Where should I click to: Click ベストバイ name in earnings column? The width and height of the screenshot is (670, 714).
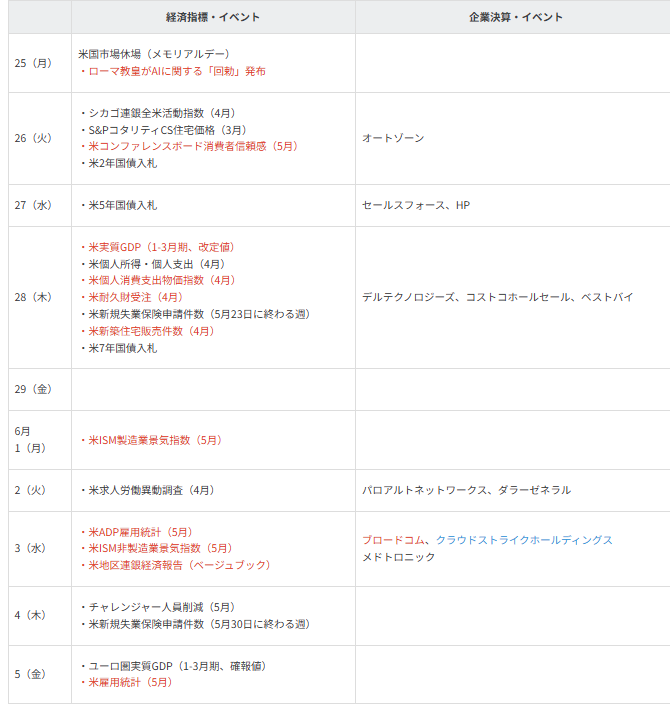(x=607, y=297)
